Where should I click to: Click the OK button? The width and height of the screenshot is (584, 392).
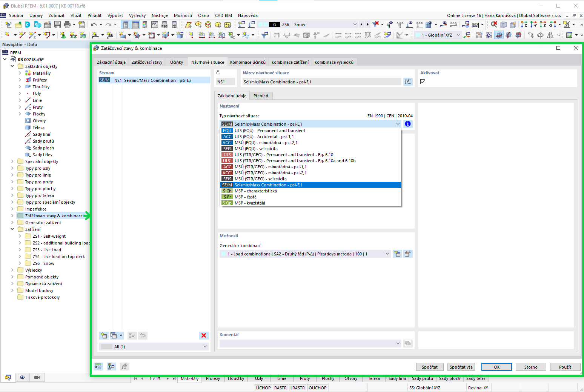click(497, 367)
